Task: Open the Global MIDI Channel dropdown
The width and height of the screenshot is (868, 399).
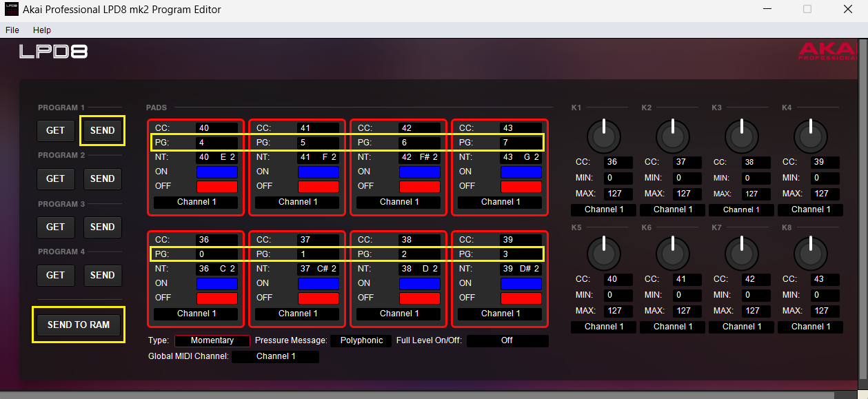Action: coord(275,356)
